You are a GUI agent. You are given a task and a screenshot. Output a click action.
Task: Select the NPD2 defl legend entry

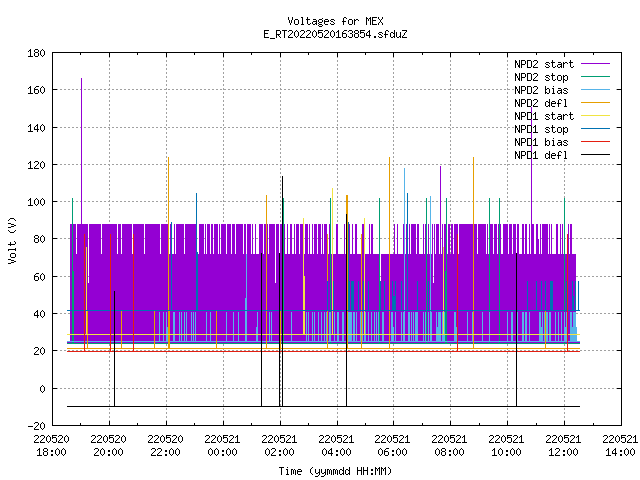pos(541,103)
